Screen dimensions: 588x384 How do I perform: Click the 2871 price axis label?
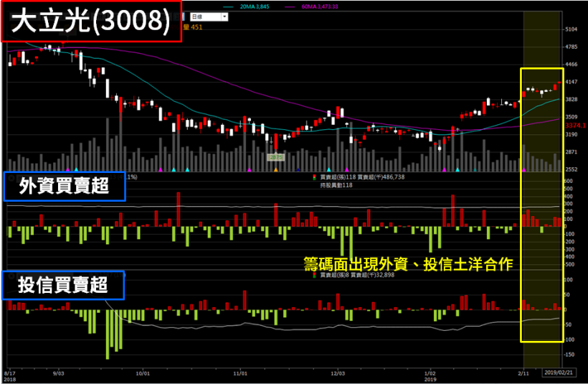point(571,151)
